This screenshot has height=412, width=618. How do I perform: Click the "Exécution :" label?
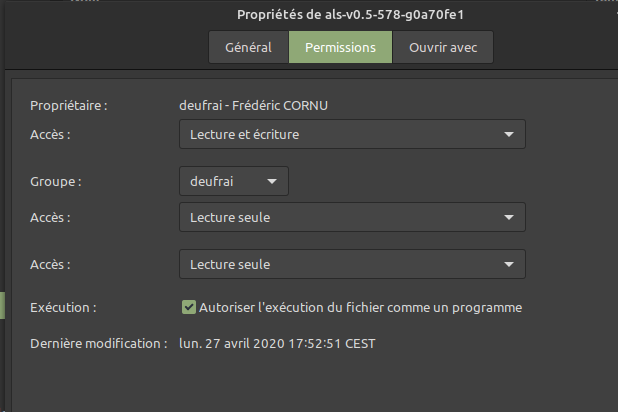(63, 307)
